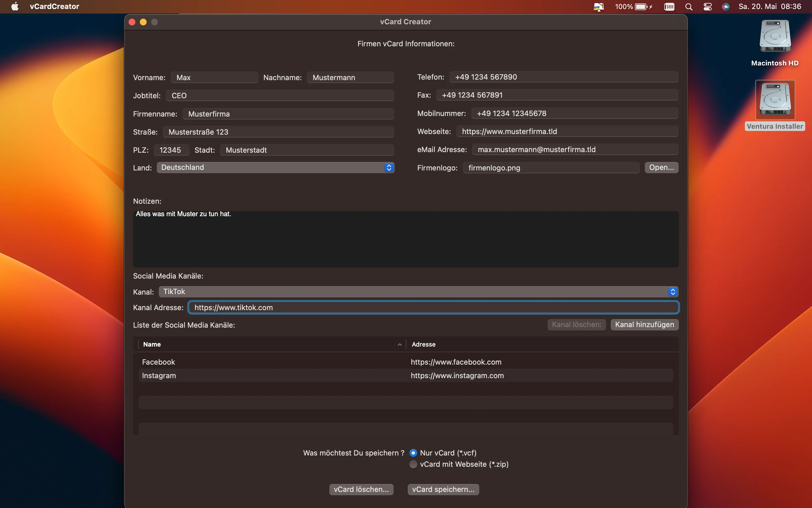The image size is (812, 508).
Task: Click the https://www.facebook.com address cell
Action: 456,362
